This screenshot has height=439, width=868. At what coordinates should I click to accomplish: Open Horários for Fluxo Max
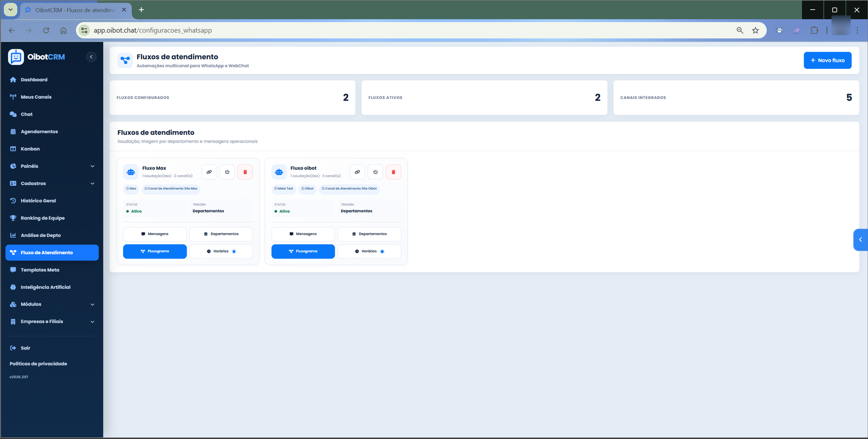(x=221, y=251)
